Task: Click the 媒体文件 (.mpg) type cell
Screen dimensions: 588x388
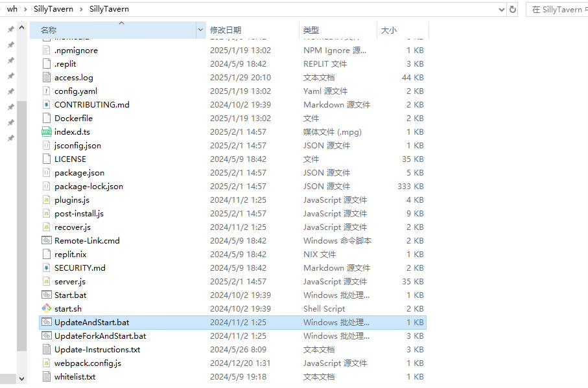Action: pos(333,132)
